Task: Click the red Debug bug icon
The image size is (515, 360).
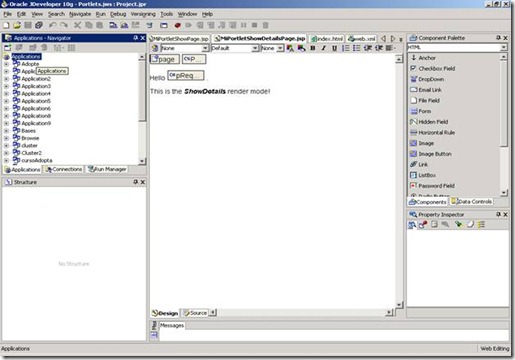Action: coord(177,25)
